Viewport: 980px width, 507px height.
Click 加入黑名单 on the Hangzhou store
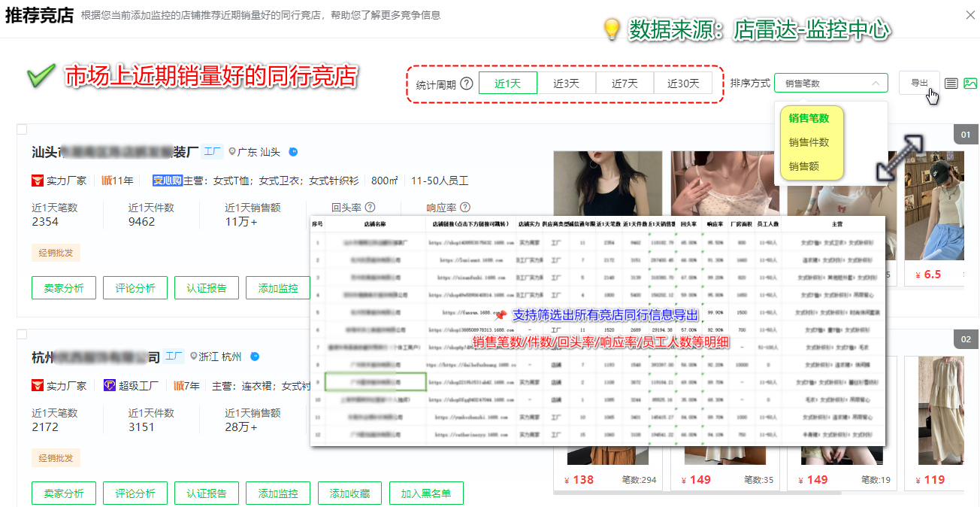click(426, 493)
